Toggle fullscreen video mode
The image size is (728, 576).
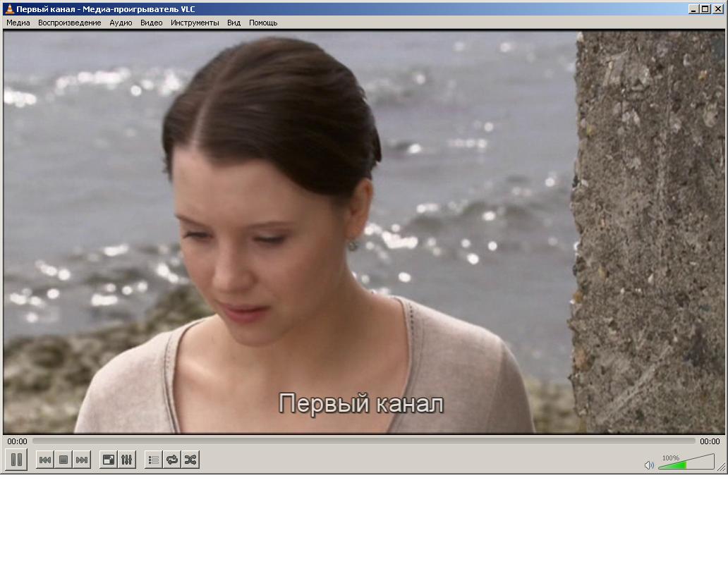(x=108, y=460)
